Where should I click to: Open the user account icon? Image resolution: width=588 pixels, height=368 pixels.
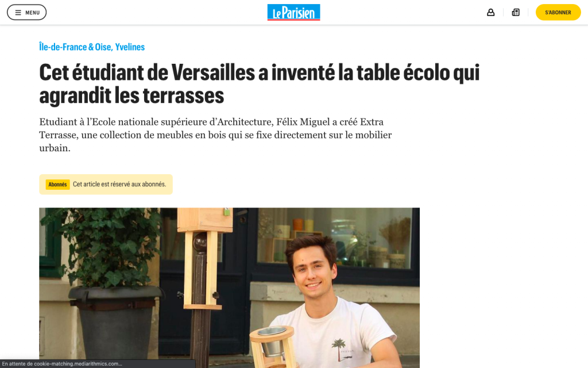[490, 13]
